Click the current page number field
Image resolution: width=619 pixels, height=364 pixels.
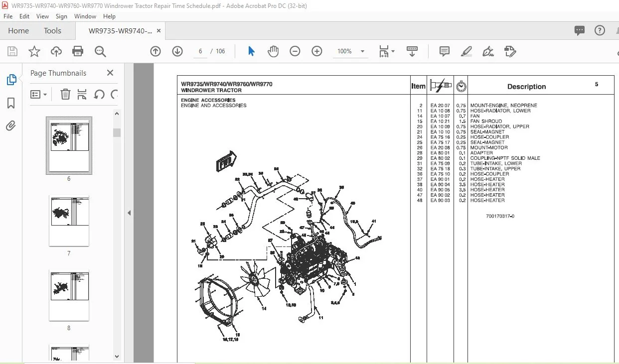pos(200,51)
